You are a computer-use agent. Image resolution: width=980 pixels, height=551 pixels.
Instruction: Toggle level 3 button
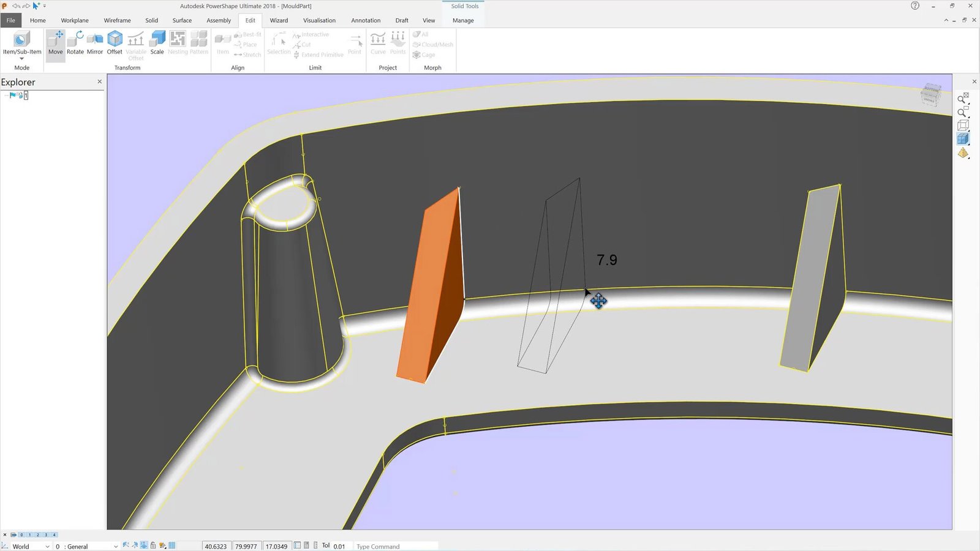point(46,534)
